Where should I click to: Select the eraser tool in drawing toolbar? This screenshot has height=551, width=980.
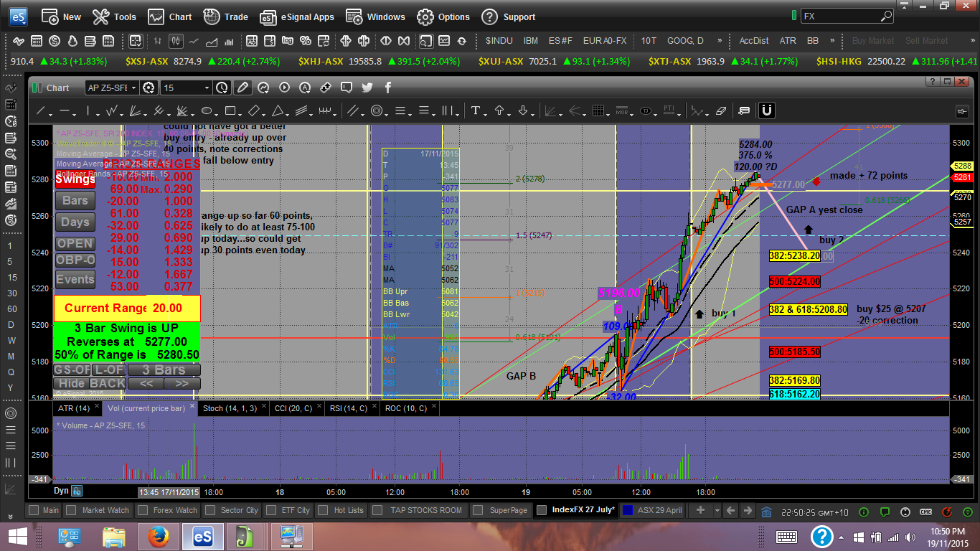pos(721,111)
